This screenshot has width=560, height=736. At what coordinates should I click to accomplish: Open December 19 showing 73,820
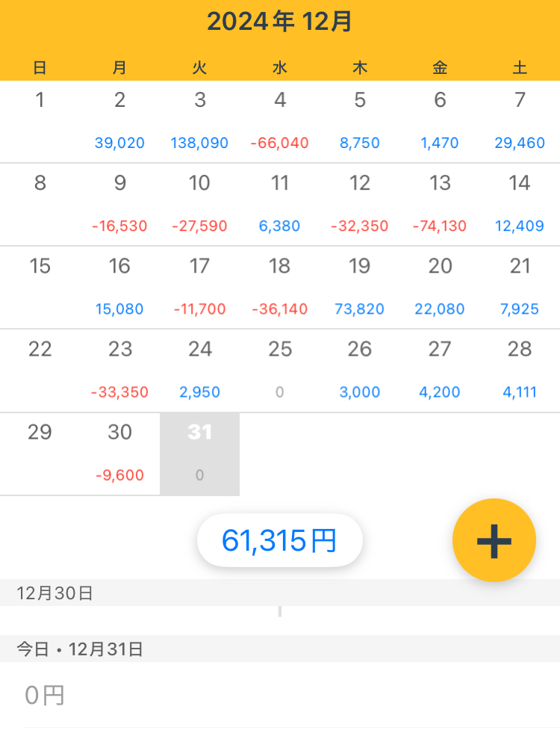click(360, 288)
